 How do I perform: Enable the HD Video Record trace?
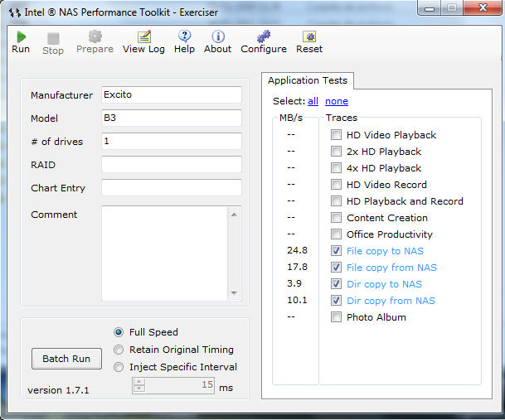pos(336,185)
